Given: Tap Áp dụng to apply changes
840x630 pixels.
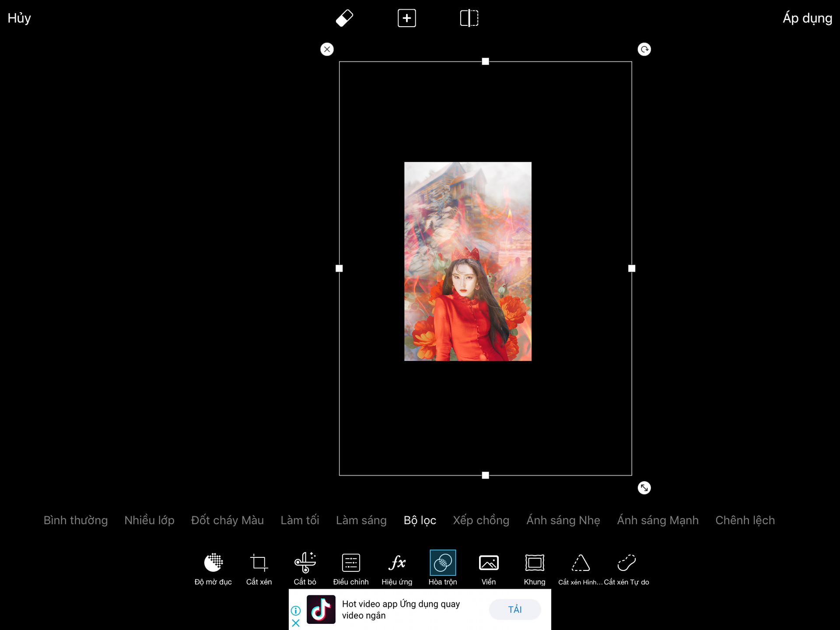Looking at the screenshot, I should (x=807, y=18).
